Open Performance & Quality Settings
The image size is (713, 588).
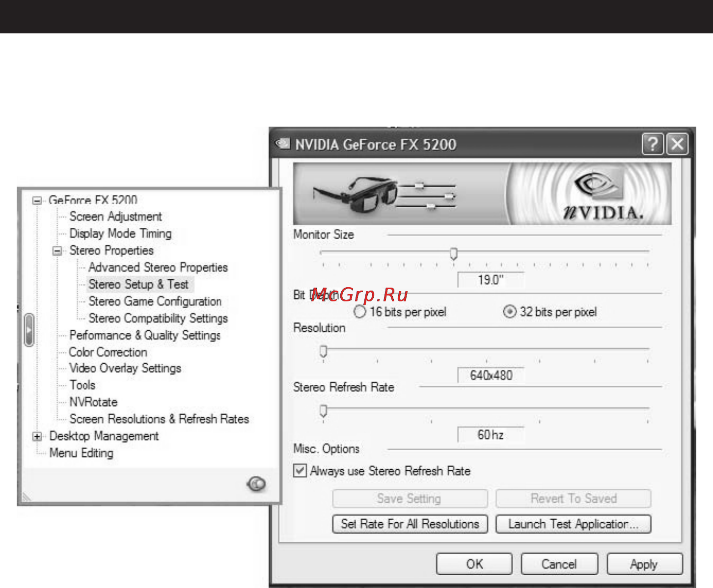(145, 335)
